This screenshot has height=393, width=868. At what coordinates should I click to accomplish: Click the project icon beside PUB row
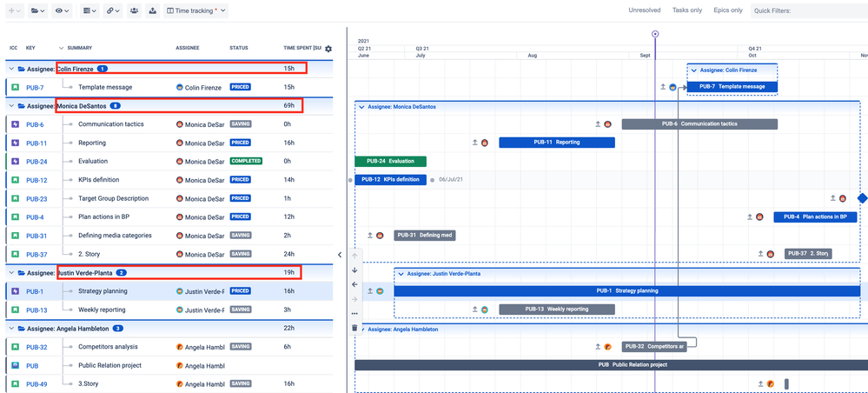[15, 365]
